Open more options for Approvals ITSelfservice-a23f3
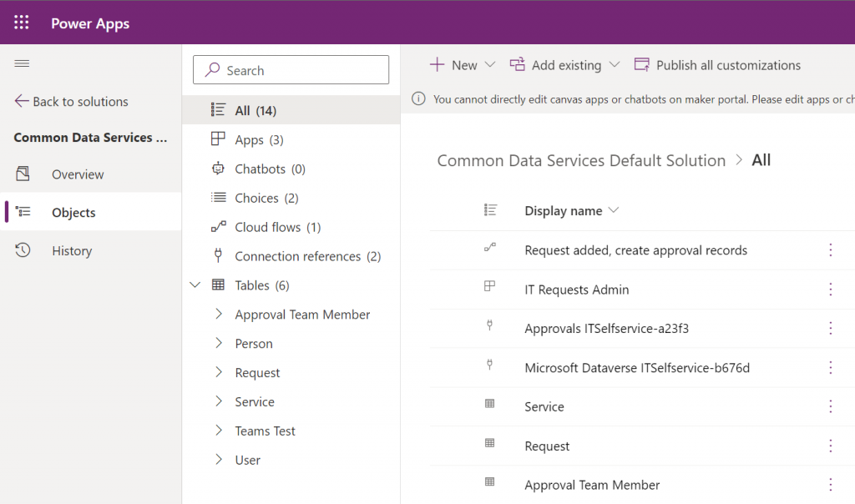 coord(831,329)
